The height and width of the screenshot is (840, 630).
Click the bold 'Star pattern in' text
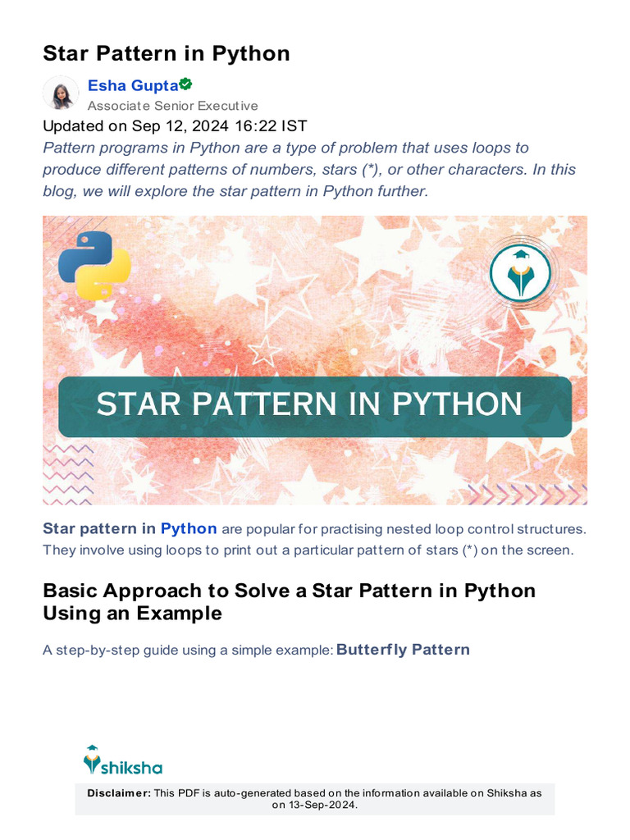coord(99,529)
